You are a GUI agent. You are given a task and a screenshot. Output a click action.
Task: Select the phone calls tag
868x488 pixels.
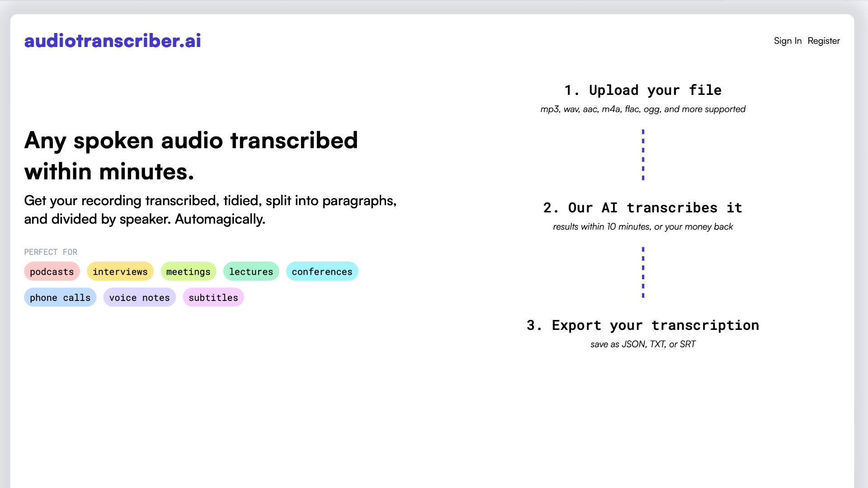tap(60, 297)
